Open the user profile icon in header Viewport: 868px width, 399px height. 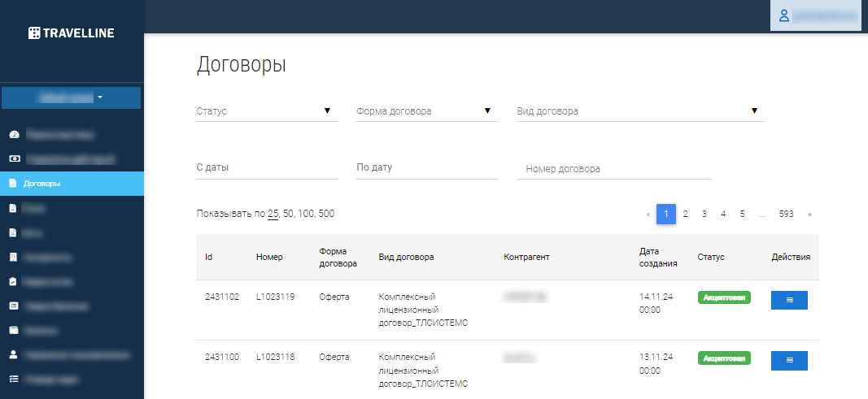click(x=784, y=15)
